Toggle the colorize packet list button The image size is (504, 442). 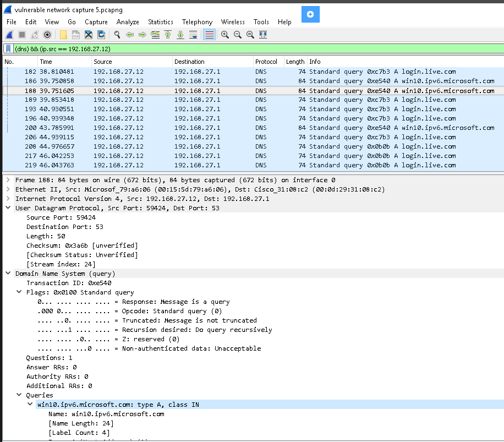[209, 35]
